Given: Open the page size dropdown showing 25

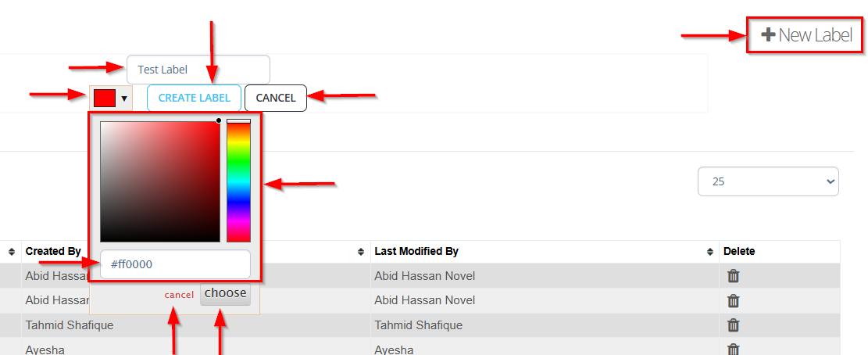Looking at the screenshot, I should pos(767,181).
